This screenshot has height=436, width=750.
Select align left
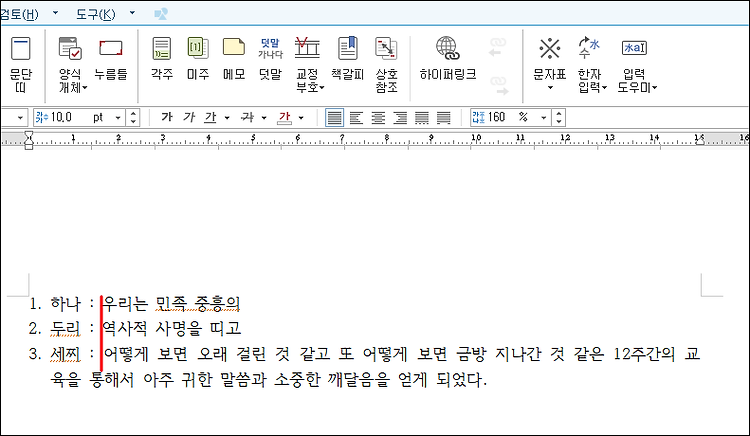(x=356, y=118)
